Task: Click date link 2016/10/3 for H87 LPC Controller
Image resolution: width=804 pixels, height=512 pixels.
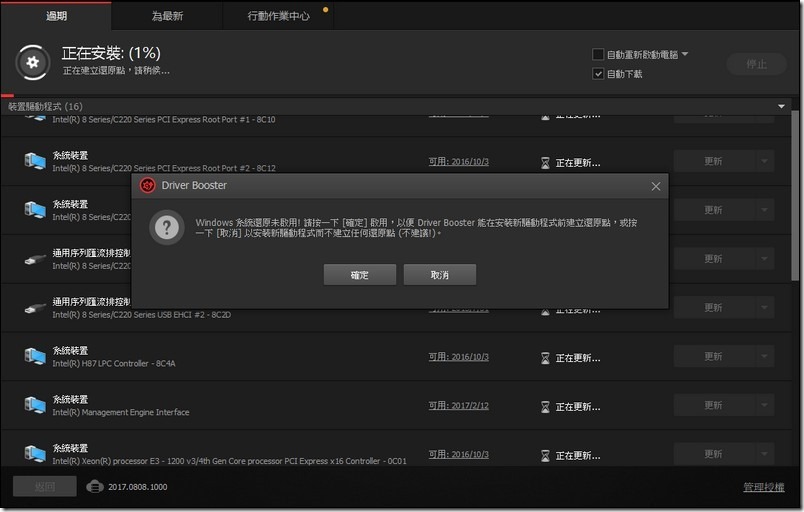Action: (458, 357)
